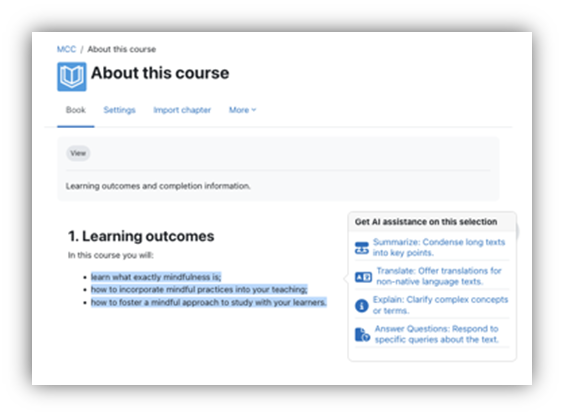
Task: Choose Explain: Clarify complex concepts
Action: pos(440,305)
